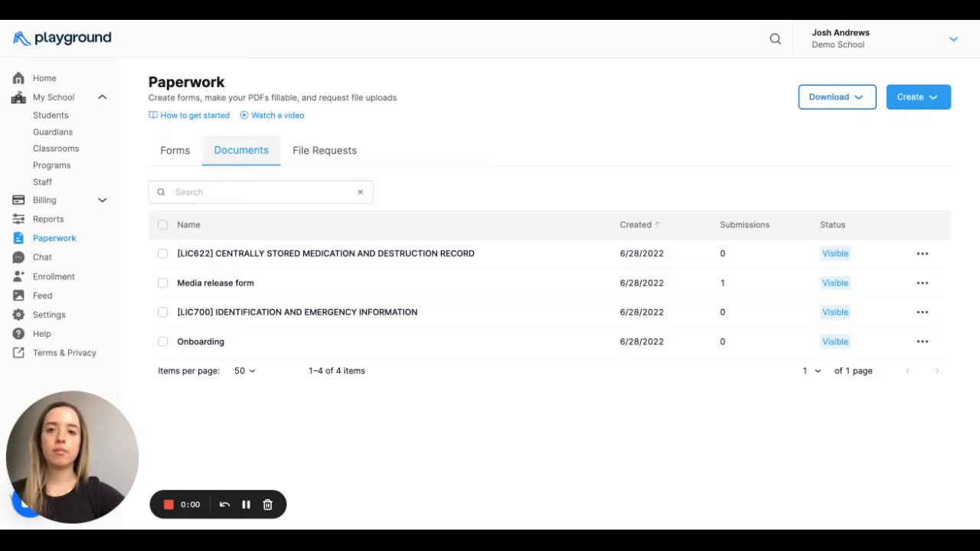This screenshot has height=551, width=980.
Task: Open actions menu for Media release form
Action: click(923, 283)
